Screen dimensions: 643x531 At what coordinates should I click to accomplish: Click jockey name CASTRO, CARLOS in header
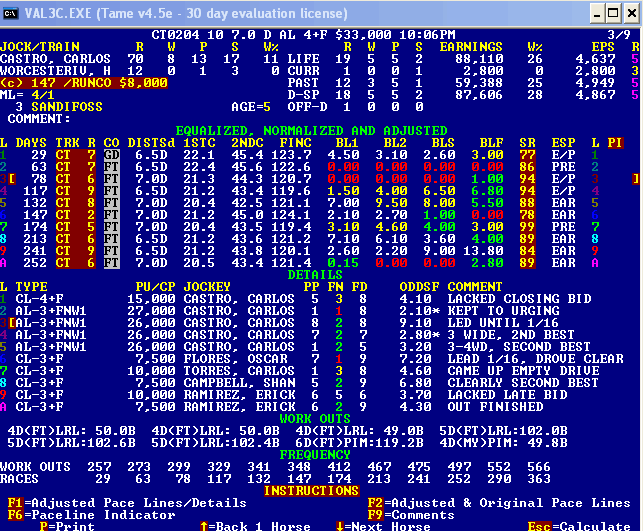coord(55,59)
